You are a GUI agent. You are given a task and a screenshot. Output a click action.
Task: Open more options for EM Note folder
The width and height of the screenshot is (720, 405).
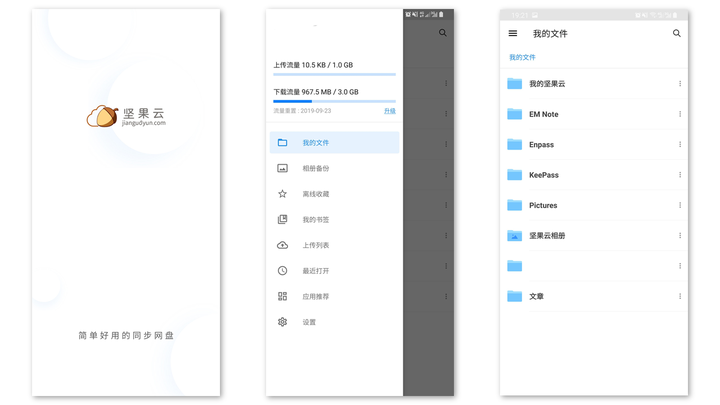coord(680,114)
